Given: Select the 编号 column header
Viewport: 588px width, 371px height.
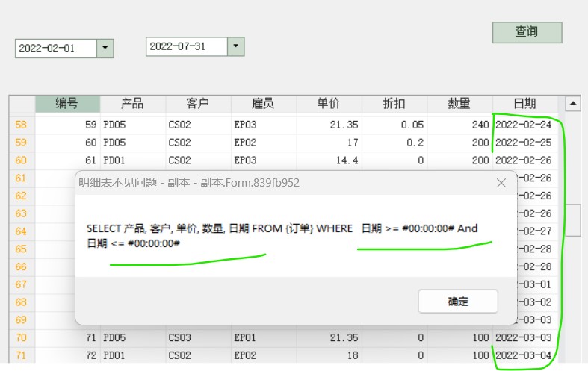Looking at the screenshot, I should (67, 104).
